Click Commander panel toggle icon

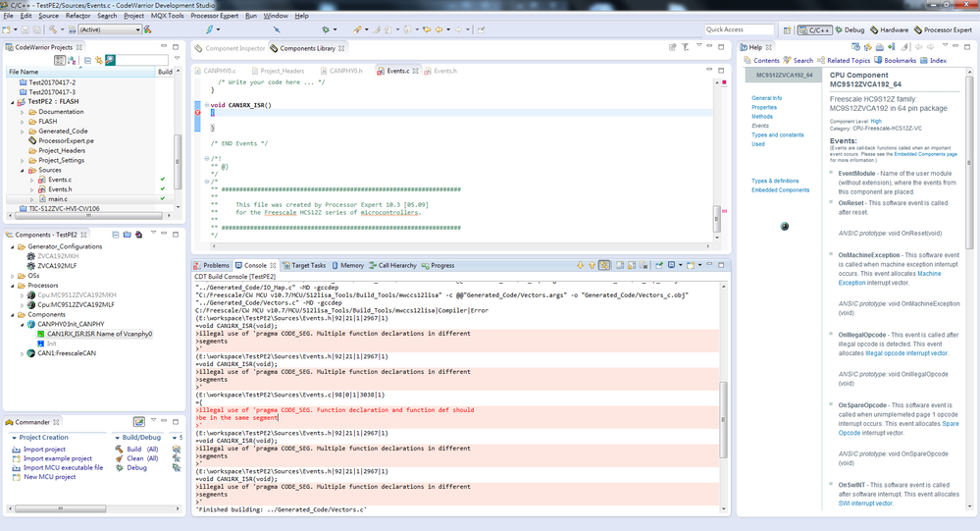[138, 422]
